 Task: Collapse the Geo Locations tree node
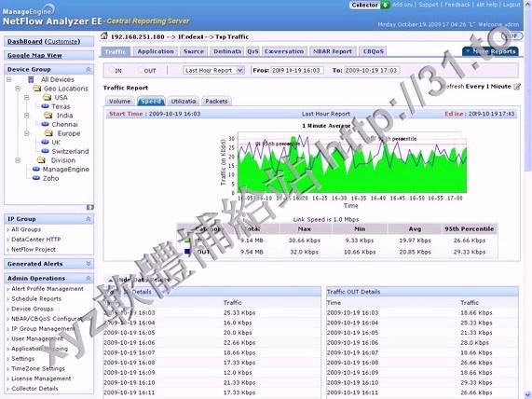[x=18, y=89]
